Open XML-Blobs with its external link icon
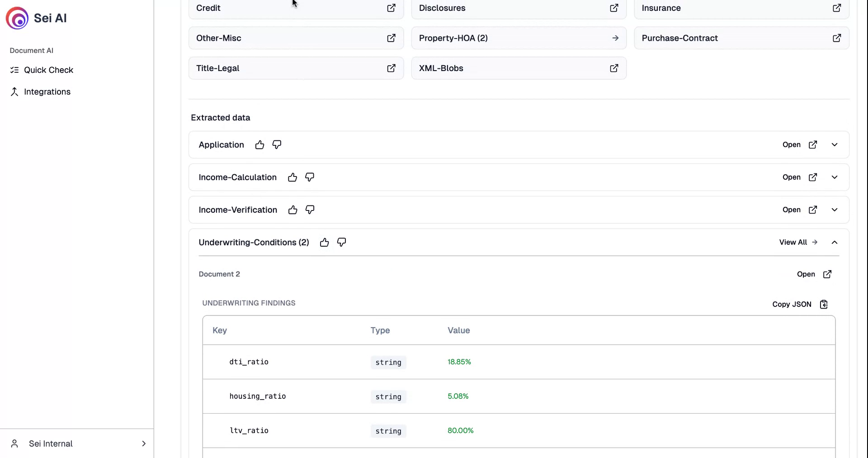Viewport: 868px width, 458px height. coord(613,68)
